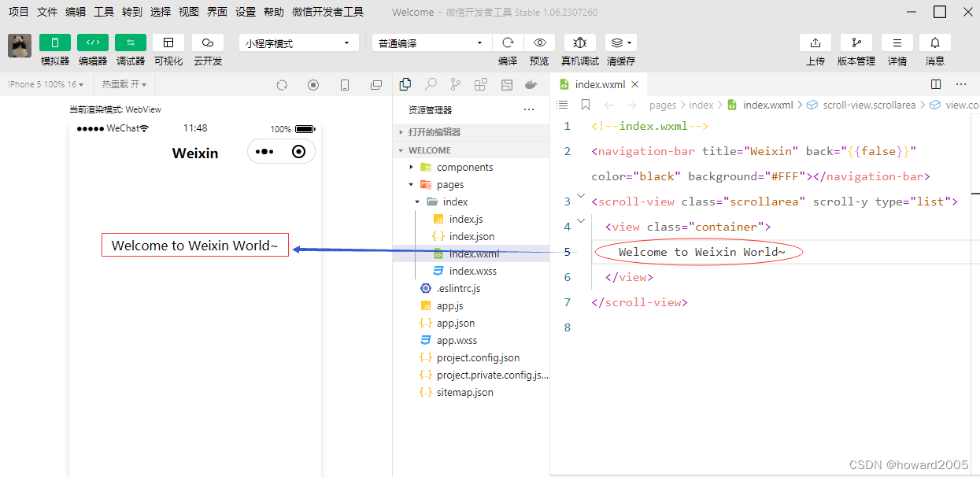This screenshot has height=477, width=980.
Task: Open the 编辑 menu
Action: pos(76,12)
